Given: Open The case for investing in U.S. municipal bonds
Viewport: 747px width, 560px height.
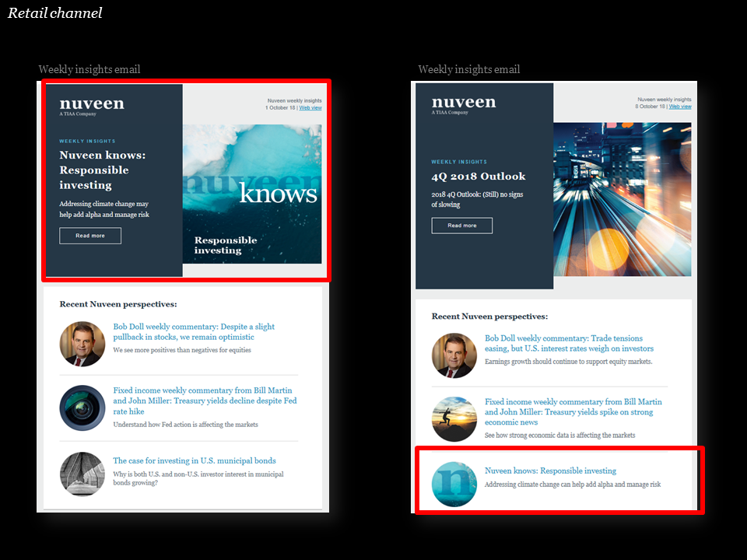Looking at the screenshot, I should [195, 460].
